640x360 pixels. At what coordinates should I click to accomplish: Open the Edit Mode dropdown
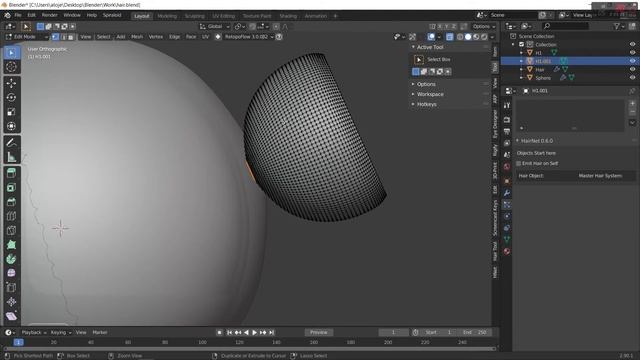click(27, 37)
